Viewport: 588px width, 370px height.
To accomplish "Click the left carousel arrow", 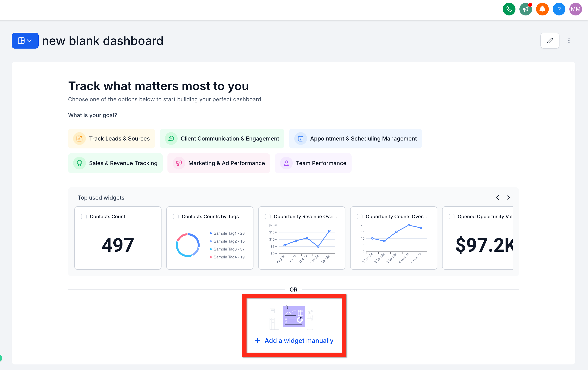I will [x=498, y=197].
